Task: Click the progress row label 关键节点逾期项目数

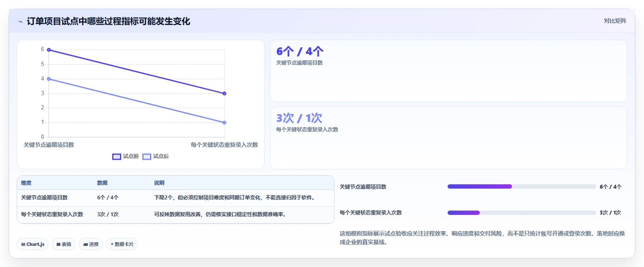Action: pyautogui.click(x=363, y=187)
